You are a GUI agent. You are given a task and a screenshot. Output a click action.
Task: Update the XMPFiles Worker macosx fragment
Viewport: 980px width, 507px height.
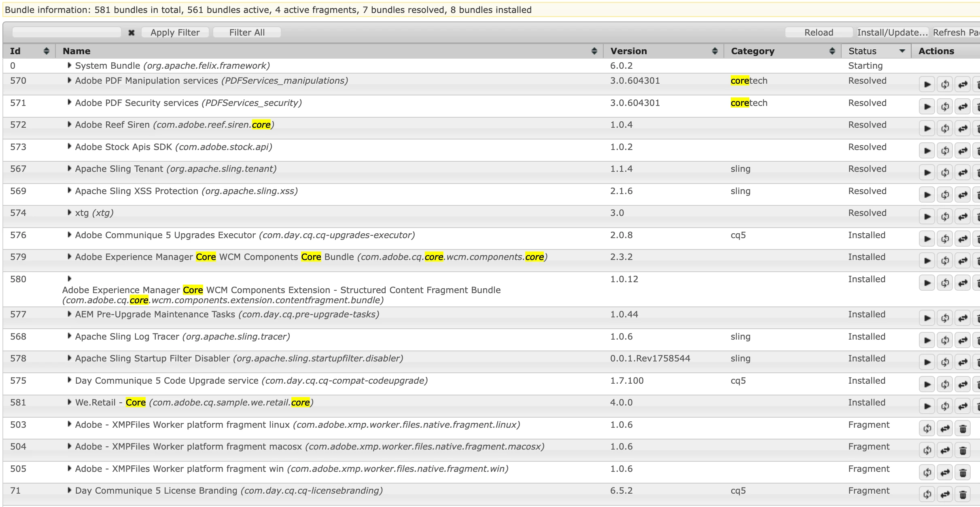click(945, 450)
